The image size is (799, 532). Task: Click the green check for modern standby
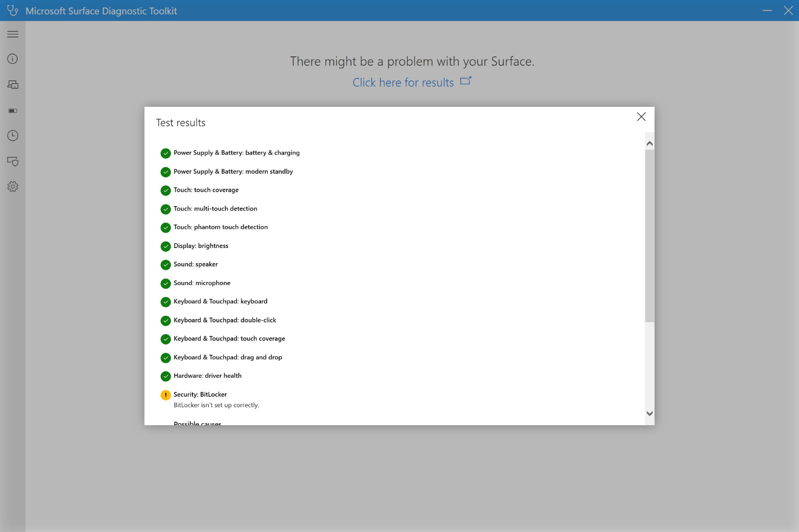166,172
